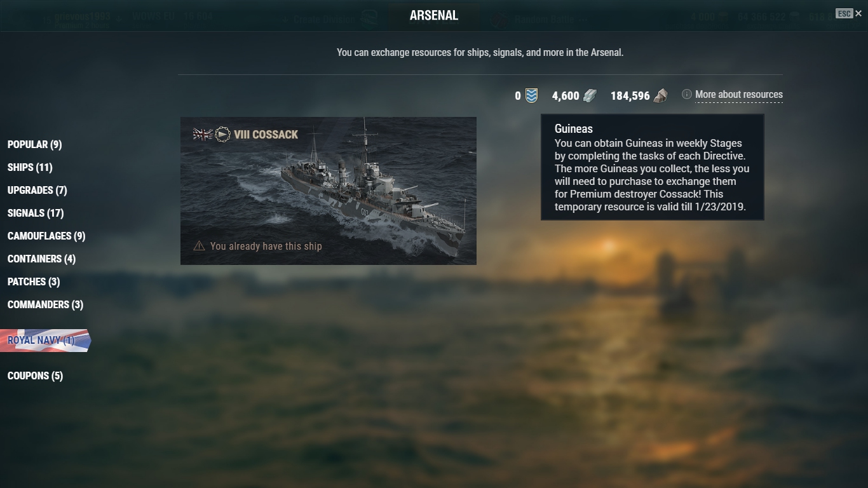Click the info icon before More about resources

(687, 94)
